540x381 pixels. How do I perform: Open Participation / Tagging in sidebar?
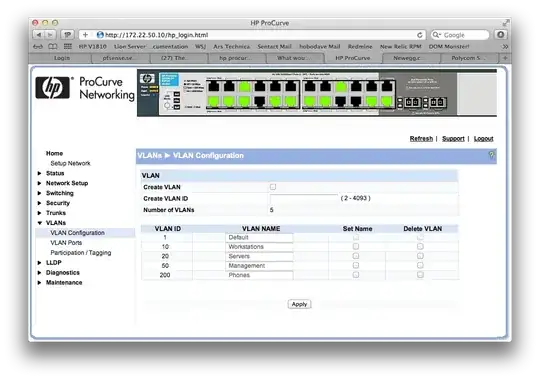pos(81,253)
